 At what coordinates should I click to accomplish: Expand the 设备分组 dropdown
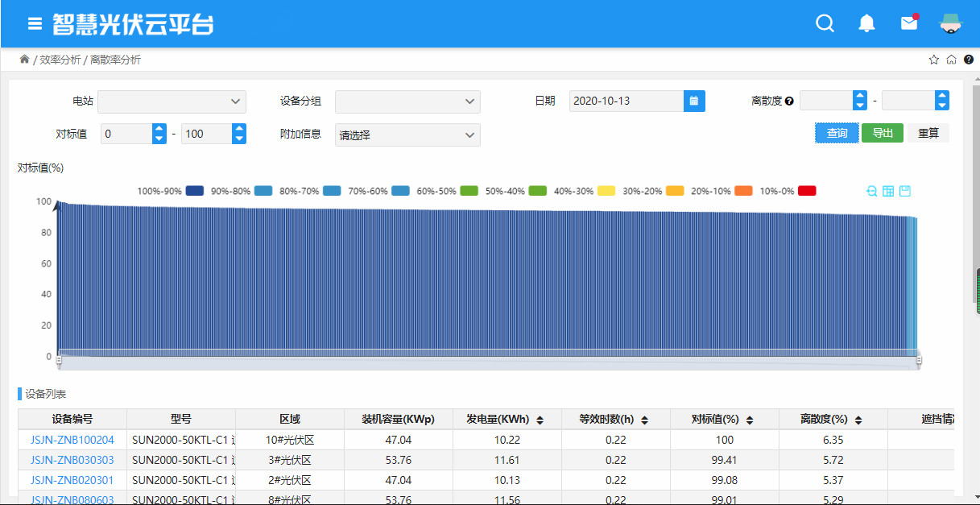[x=407, y=101]
